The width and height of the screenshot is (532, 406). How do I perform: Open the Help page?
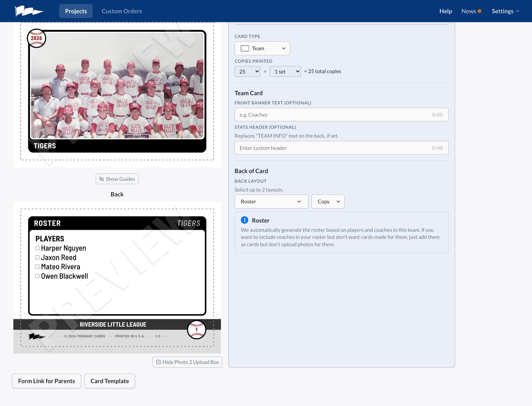click(x=446, y=11)
